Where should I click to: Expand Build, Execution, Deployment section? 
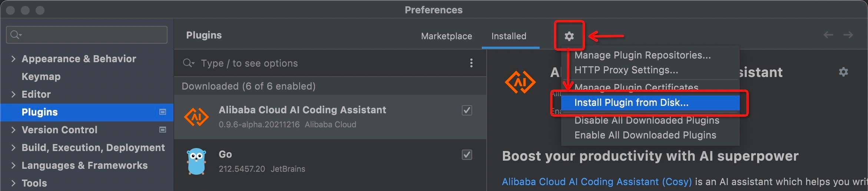click(13, 147)
